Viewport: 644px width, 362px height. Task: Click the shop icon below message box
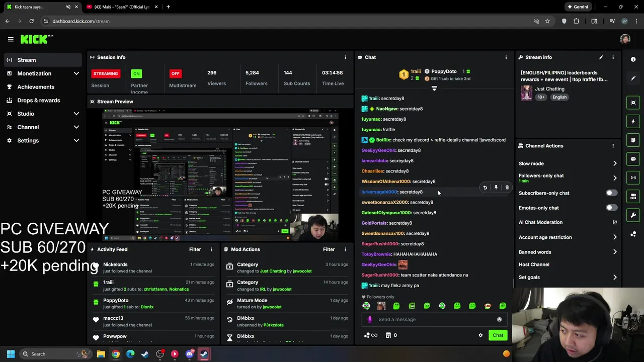[388, 335]
